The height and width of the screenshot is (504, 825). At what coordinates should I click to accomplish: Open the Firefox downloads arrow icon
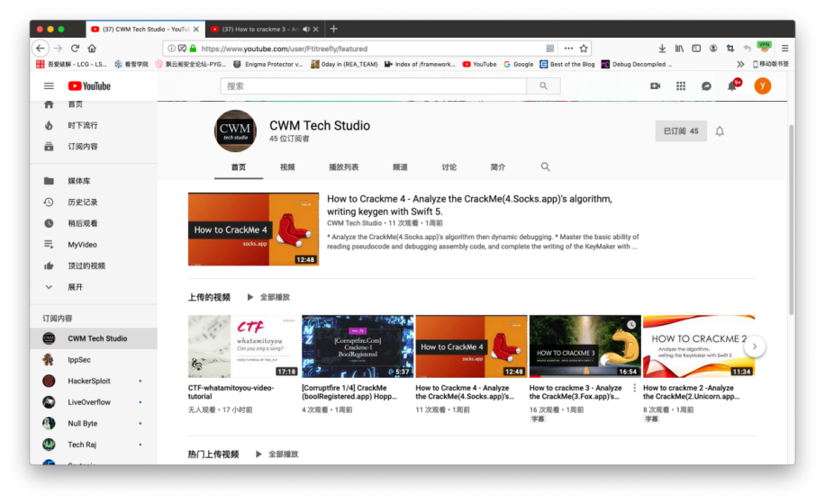point(662,49)
